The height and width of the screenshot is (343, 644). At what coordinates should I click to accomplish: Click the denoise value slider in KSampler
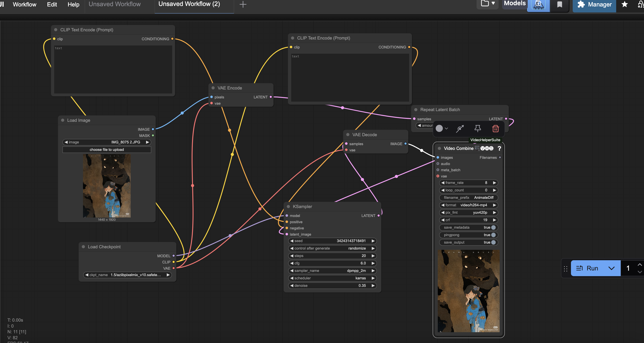[332, 285]
